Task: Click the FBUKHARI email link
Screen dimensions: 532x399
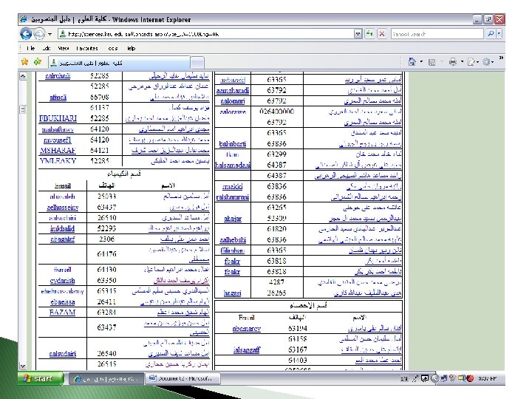Action: pos(58,118)
